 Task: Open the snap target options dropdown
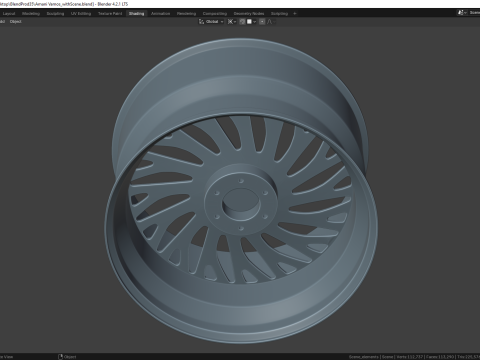pos(251,21)
